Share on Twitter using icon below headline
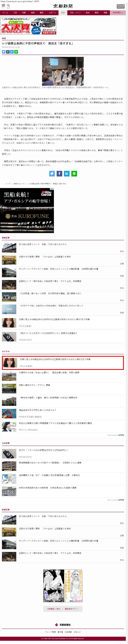 click(x=4, y=52)
